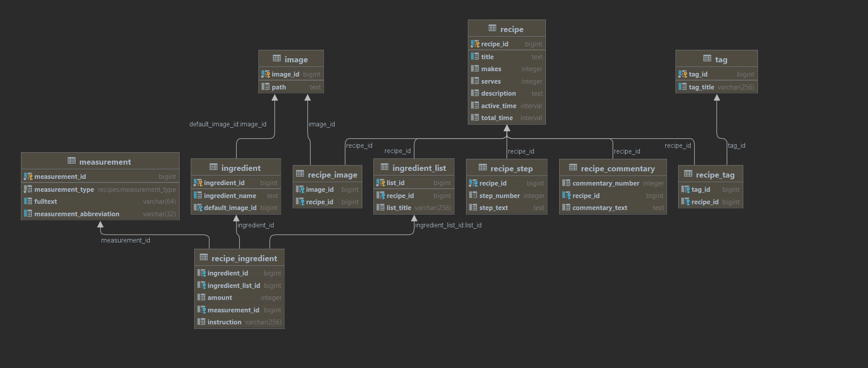
Task: Click the measurement_abbreviation column row
Action: pyautogui.click(x=100, y=214)
